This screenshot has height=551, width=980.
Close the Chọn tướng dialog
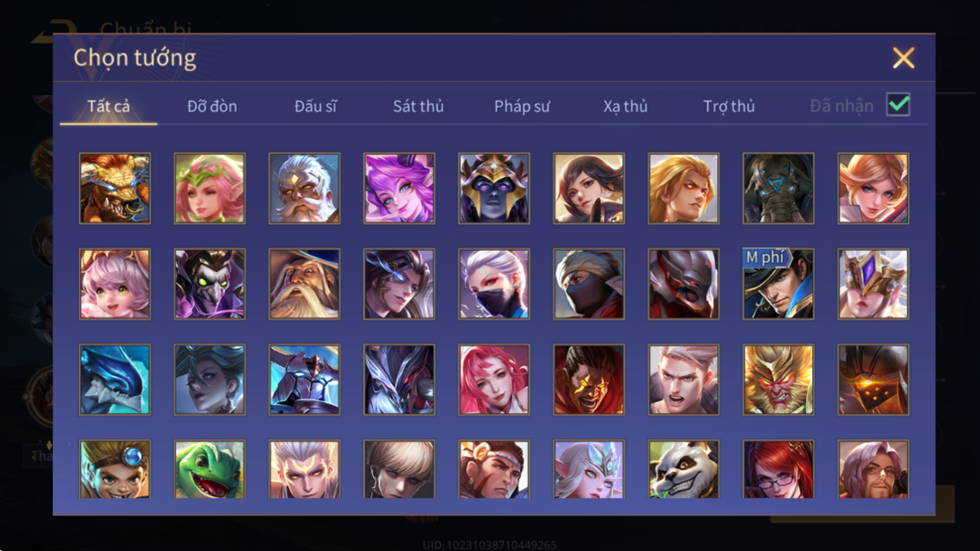(903, 58)
